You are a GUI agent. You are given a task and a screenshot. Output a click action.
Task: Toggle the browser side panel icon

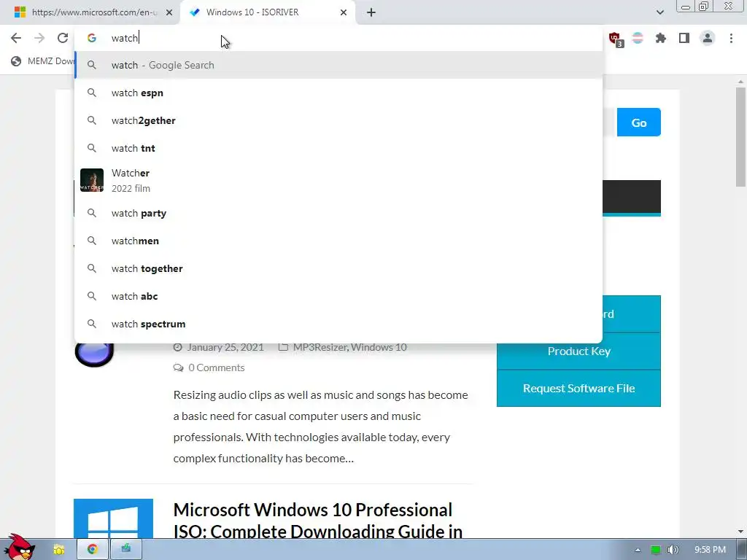click(684, 38)
